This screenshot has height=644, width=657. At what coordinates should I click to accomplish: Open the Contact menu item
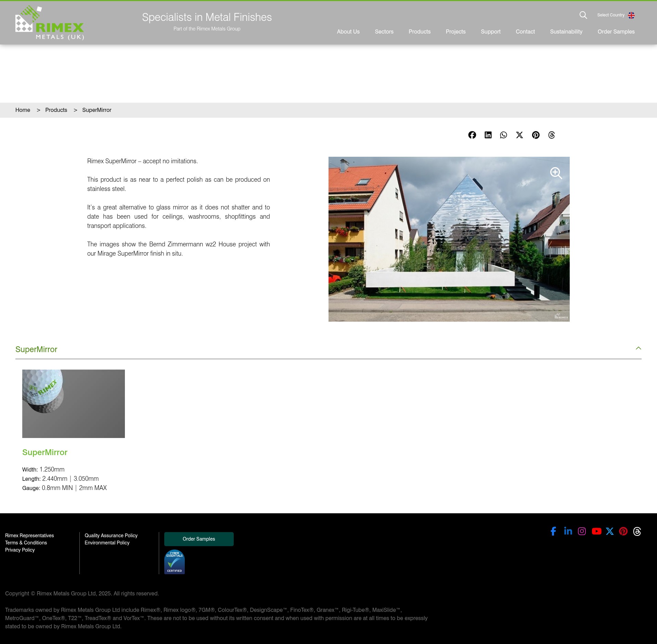tap(525, 31)
